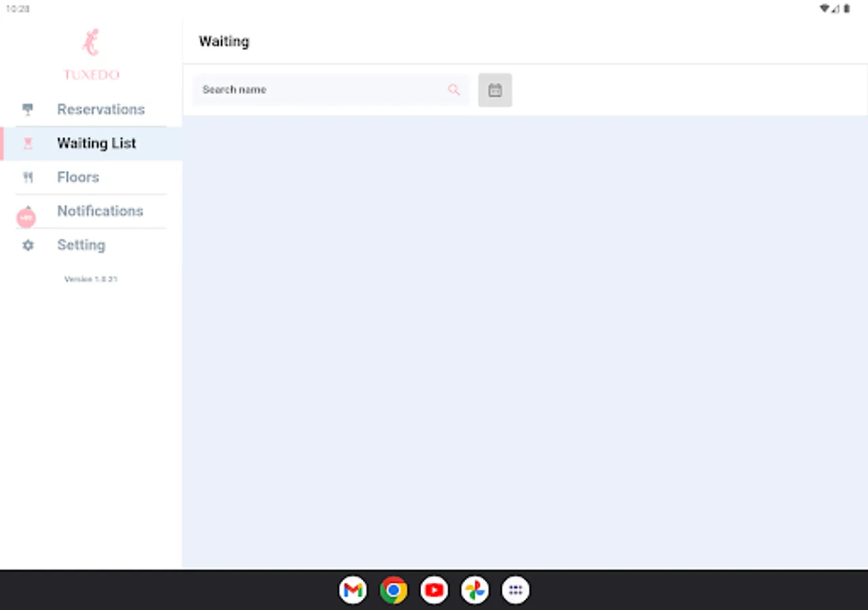868x610 pixels.
Task: Switch to the Floors section
Action: click(x=77, y=177)
